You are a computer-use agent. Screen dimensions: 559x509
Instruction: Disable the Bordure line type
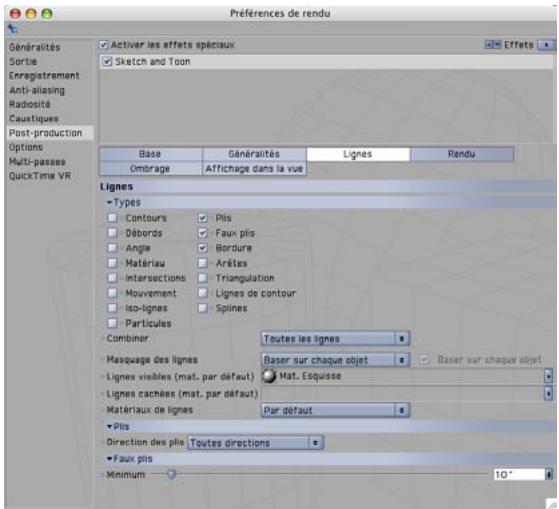[203, 248]
